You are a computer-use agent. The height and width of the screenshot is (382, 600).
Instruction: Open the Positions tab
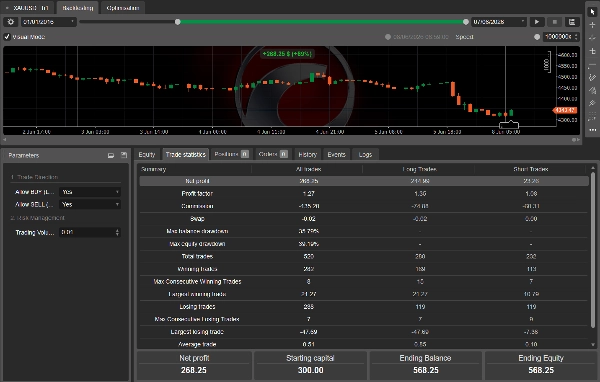pyautogui.click(x=232, y=154)
